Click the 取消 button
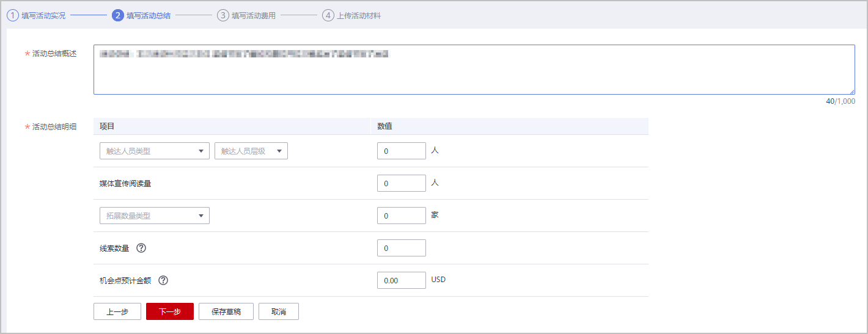868x334 pixels. pos(278,311)
